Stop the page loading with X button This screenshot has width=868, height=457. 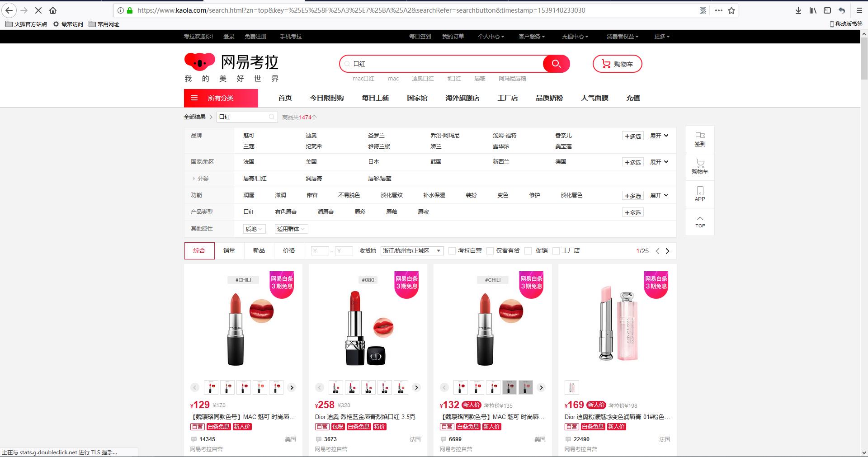coord(38,10)
